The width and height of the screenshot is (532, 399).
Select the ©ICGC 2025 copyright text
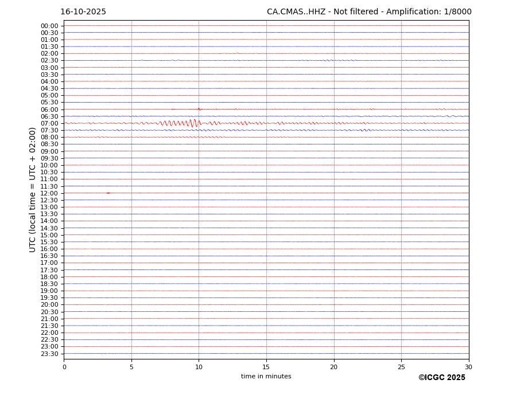(x=441, y=378)
